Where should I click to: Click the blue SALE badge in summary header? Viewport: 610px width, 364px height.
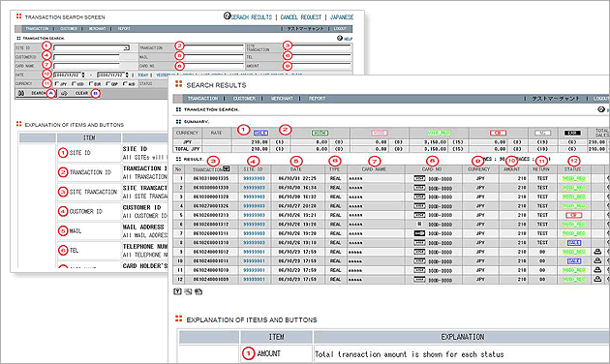point(260,133)
